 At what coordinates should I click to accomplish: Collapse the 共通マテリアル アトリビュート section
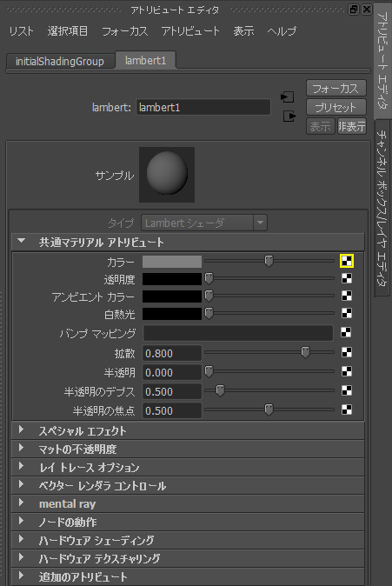[22, 242]
